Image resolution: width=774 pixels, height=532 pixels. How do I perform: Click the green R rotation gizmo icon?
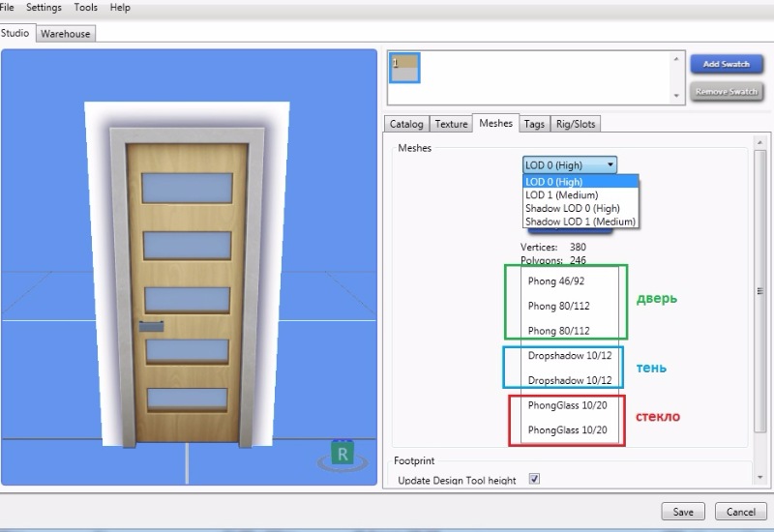point(342,454)
